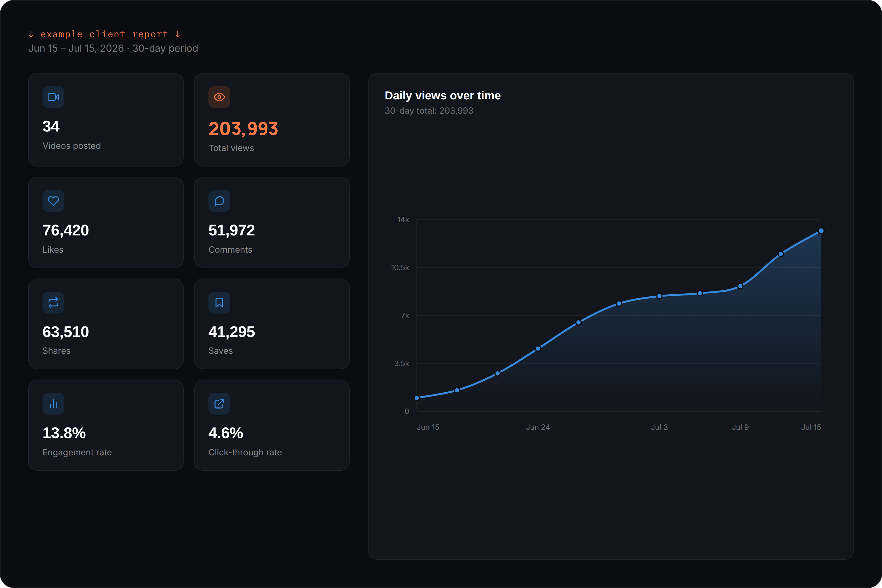Viewport: 882px width, 588px height.
Task: Click the 'Jul 9' x-axis label
Action: (x=740, y=428)
